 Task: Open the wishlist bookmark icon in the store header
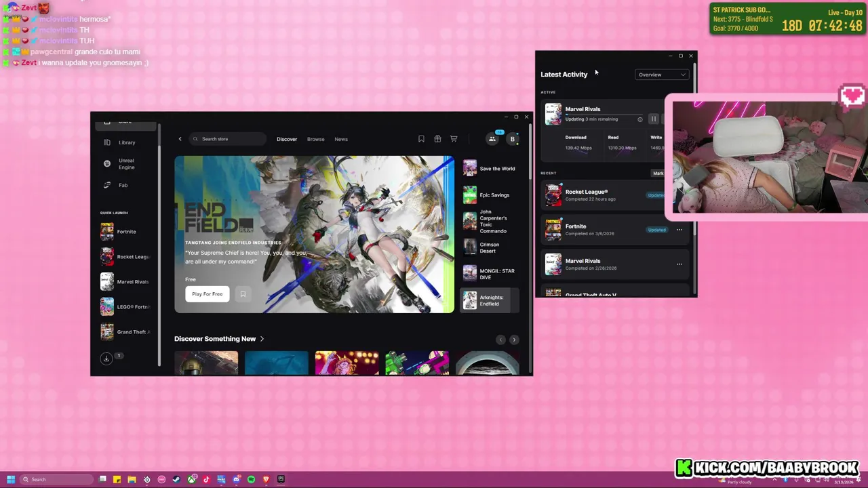(421, 139)
